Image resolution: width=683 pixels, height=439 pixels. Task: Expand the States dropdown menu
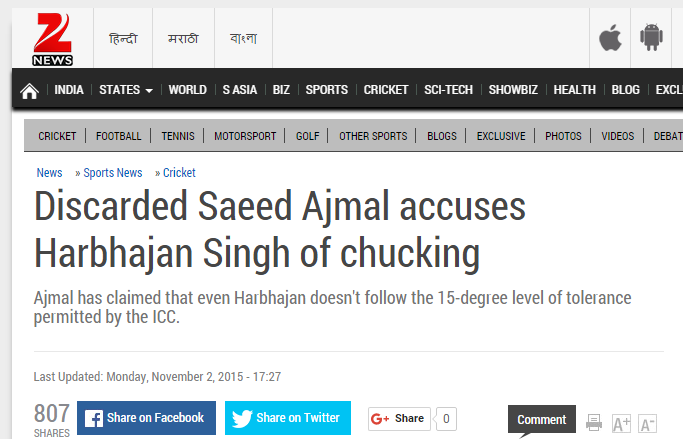pyautogui.click(x=126, y=90)
